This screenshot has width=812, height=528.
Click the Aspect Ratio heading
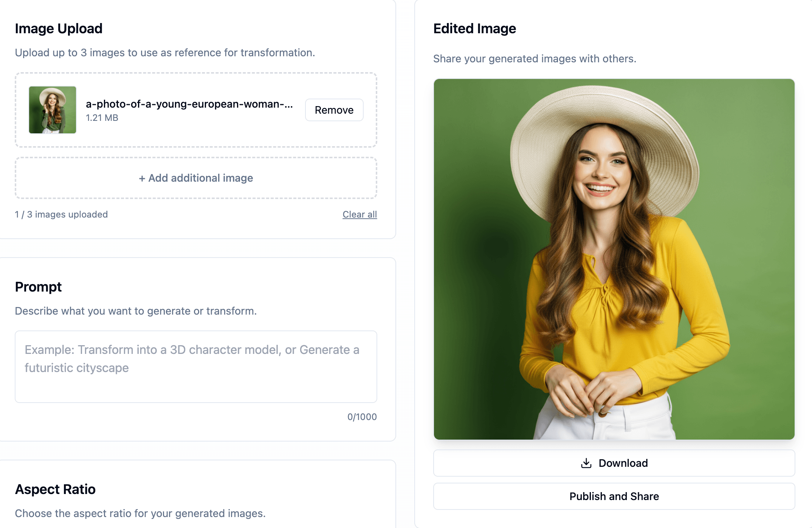point(55,489)
